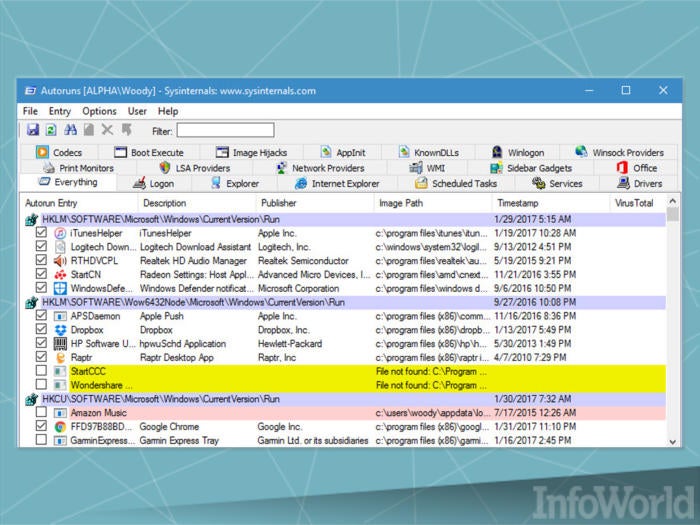Click the Dropbox entry icon
Screen dimensions: 700x525
[60, 330]
